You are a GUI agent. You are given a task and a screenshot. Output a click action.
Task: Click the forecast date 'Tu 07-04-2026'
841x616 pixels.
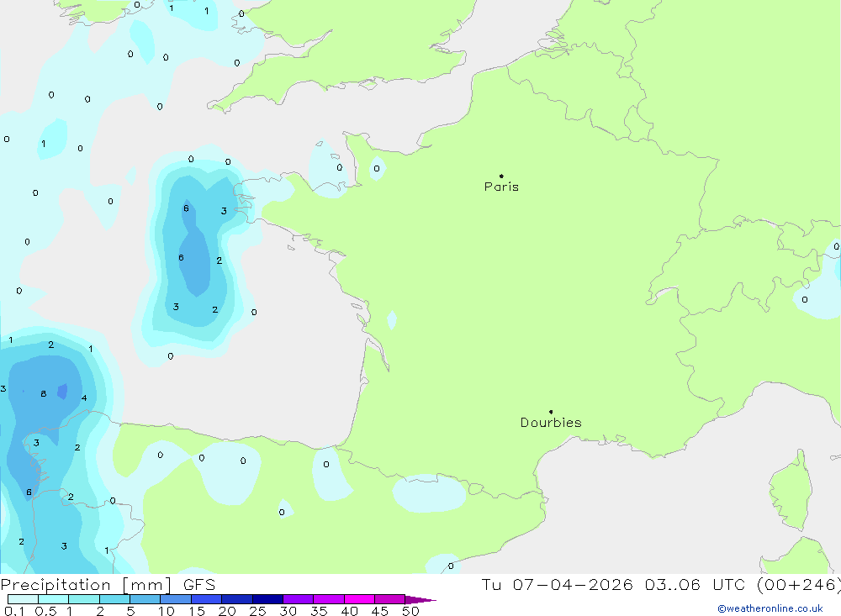tap(557, 585)
